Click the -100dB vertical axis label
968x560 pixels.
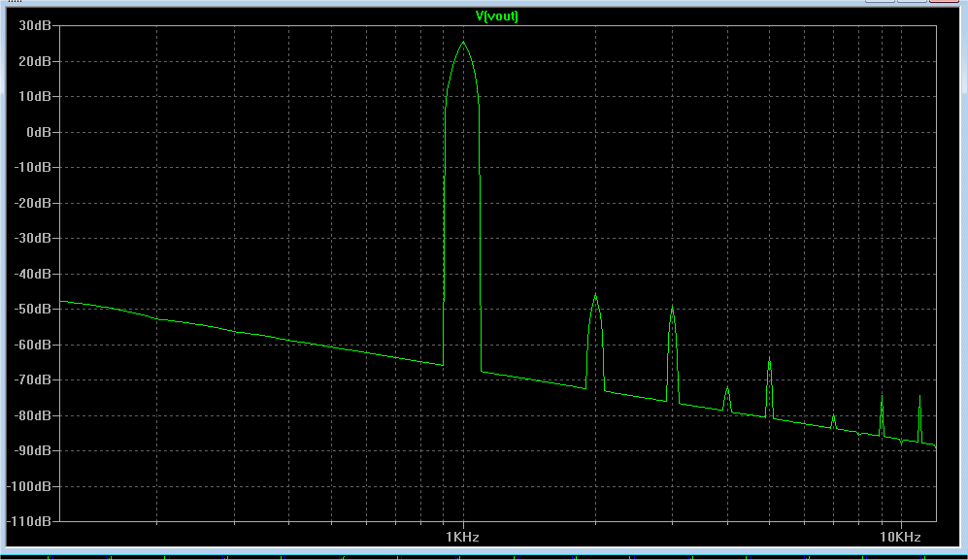click(29, 486)
